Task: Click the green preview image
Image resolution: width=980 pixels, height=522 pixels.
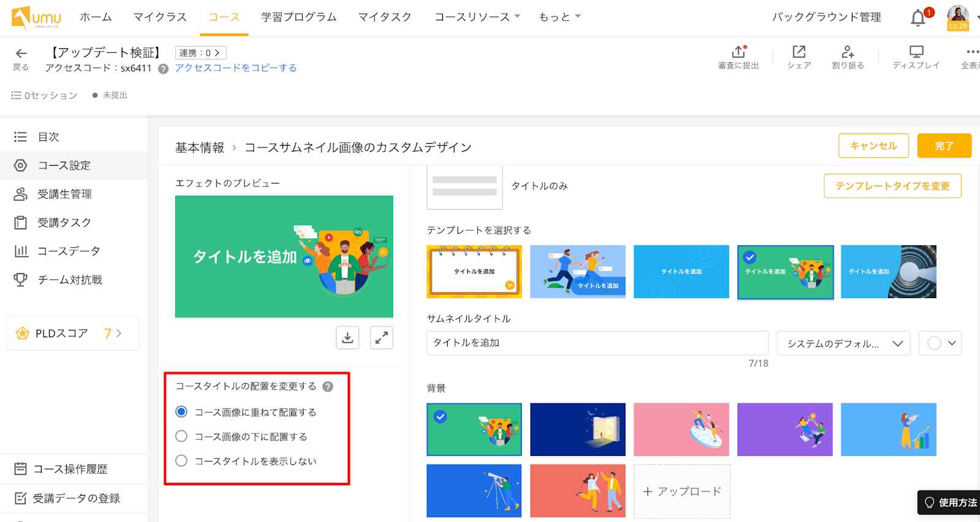Action: point(284,256)
